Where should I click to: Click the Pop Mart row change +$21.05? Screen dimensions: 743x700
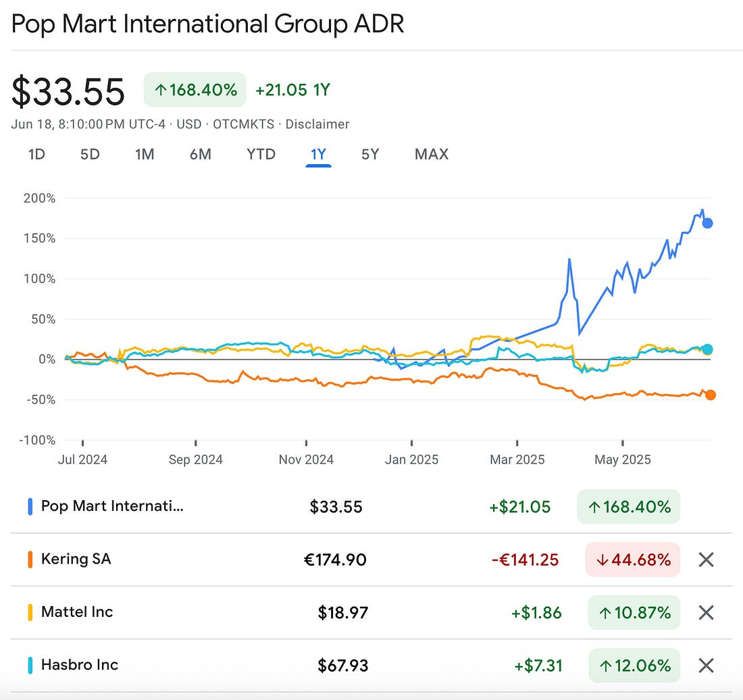tap(520, 507)
